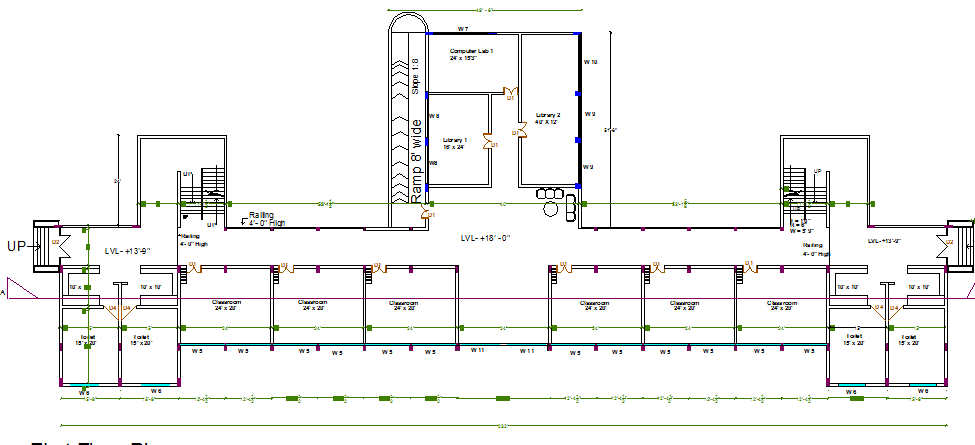Click the left LVL- +13'-9" level label
Viewport: 975px width, 445px height.
pyautogui.click(x=127, y=249)
